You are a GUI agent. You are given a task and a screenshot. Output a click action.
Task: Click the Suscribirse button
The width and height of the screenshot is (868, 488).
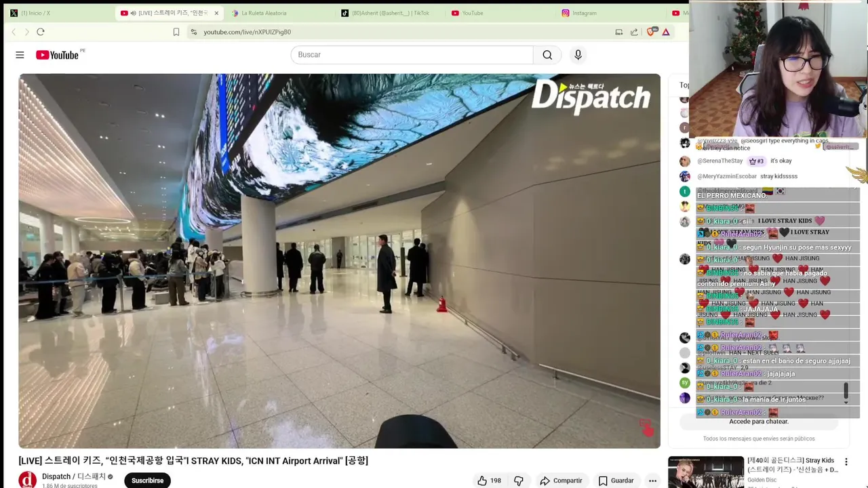click(x=147, y=481)
